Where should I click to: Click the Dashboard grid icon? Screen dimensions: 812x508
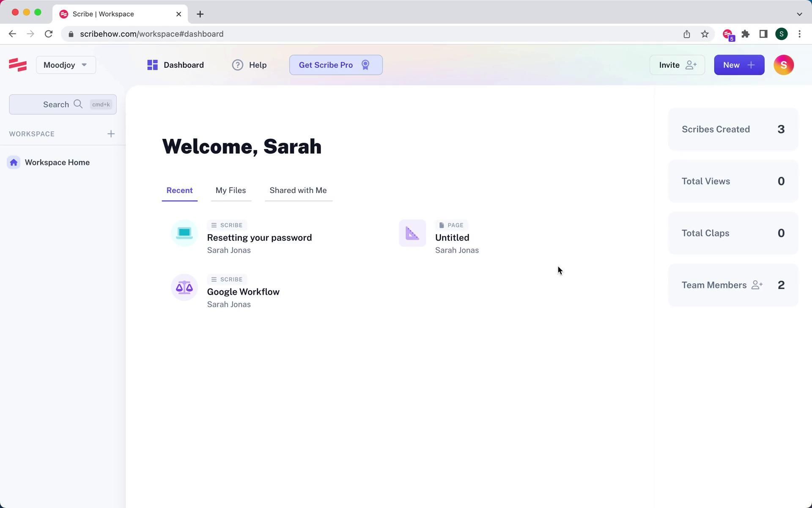152,65
